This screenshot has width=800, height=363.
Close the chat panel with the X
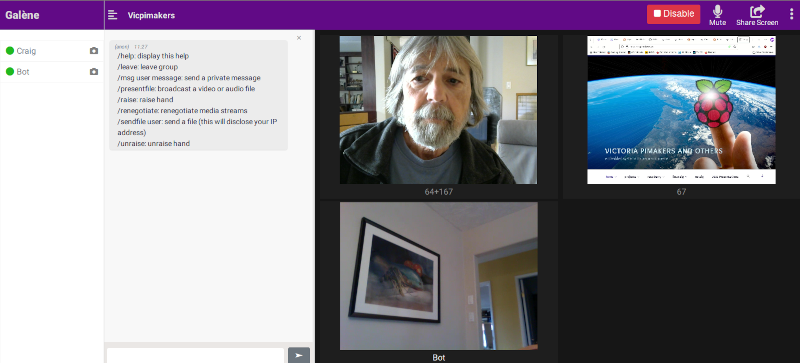(x=299, y=38)
